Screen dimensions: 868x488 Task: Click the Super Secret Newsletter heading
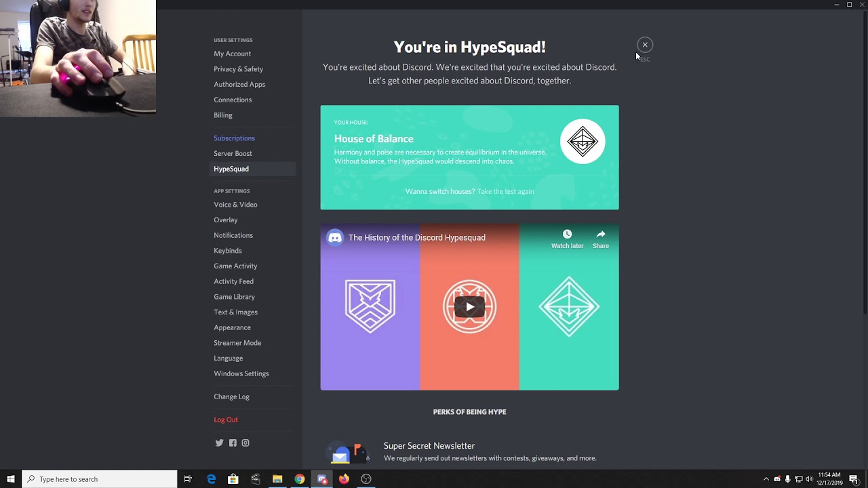(x=429, y=446)
